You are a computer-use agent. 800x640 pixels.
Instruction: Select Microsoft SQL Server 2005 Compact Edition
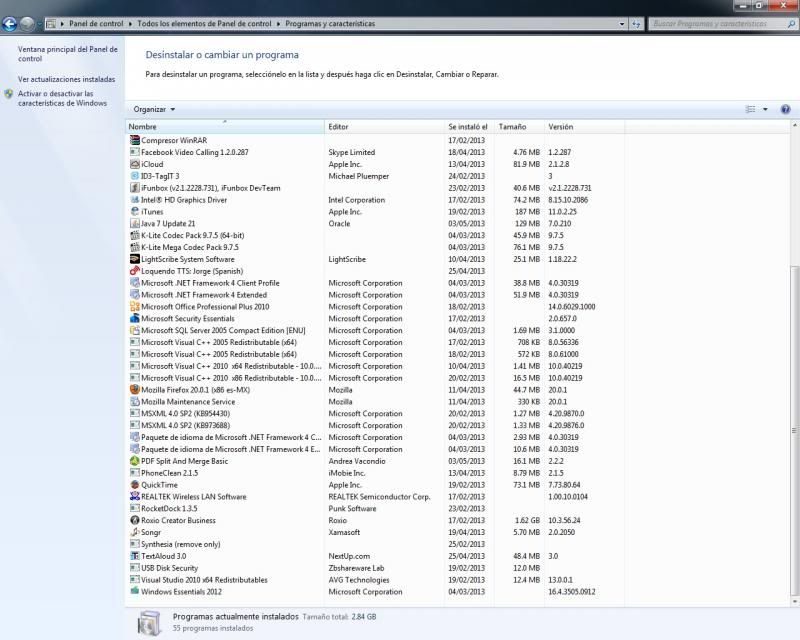[375, 330]
